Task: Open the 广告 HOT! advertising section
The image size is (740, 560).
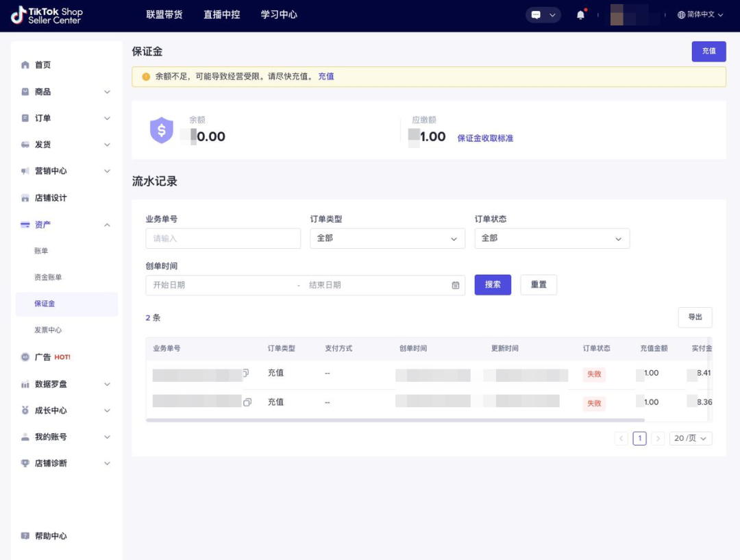Action: [x=42, y=356]
